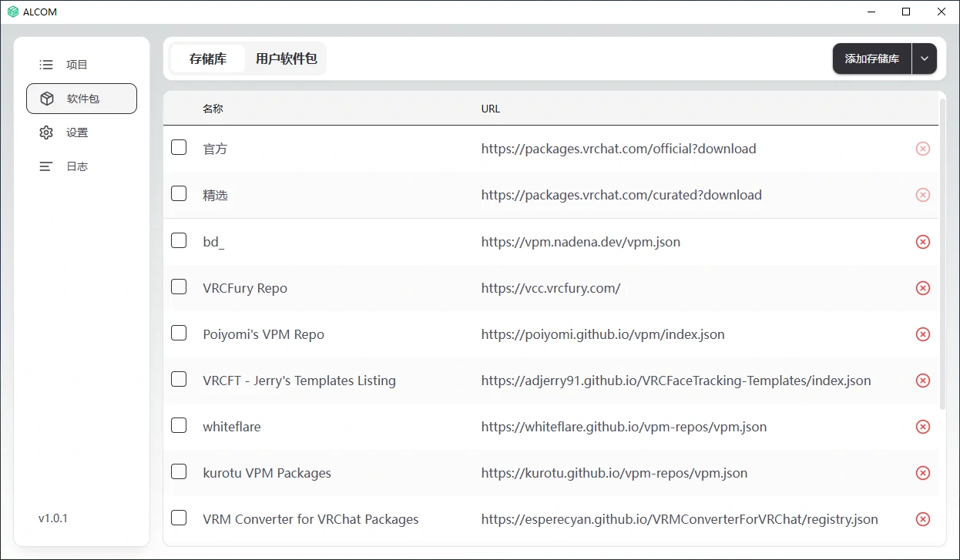Delete the whiteflare repository
960x560 pixels.
coord(922,427)
